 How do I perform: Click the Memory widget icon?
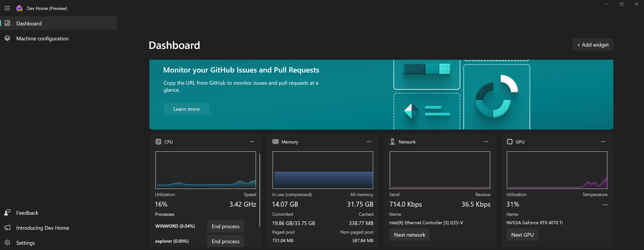275,142
